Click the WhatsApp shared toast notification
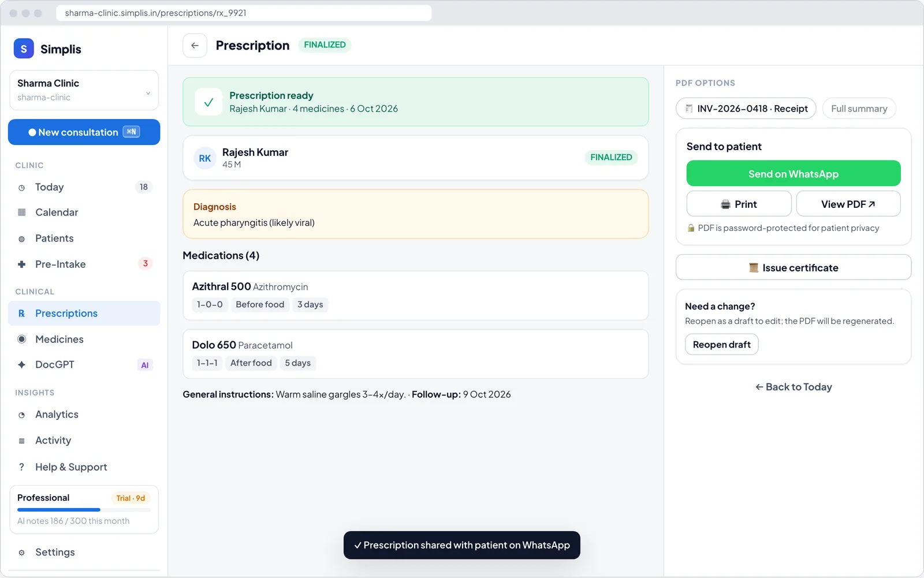Viewport: 924px width, 578px height. click(x=462, y=545)
